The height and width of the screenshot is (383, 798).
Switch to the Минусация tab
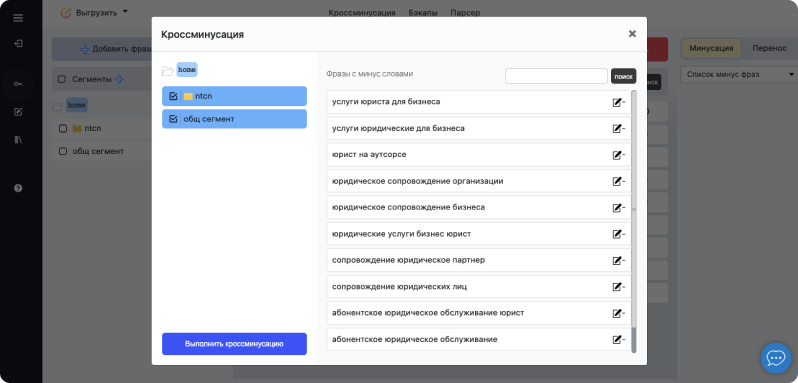(711, 48)
